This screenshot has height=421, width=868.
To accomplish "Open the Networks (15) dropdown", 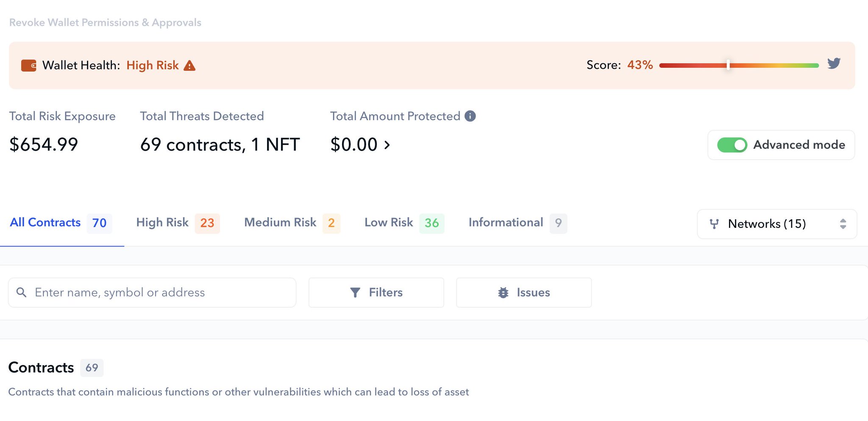I will pyautogui.click(x=777, y=224).
